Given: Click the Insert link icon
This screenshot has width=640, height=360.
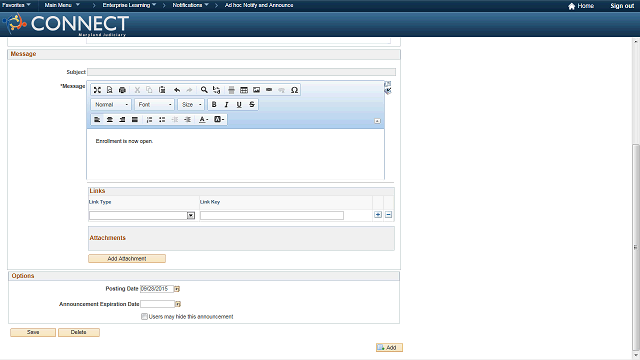Looking at the screenshot, I should tap(269, 90).
